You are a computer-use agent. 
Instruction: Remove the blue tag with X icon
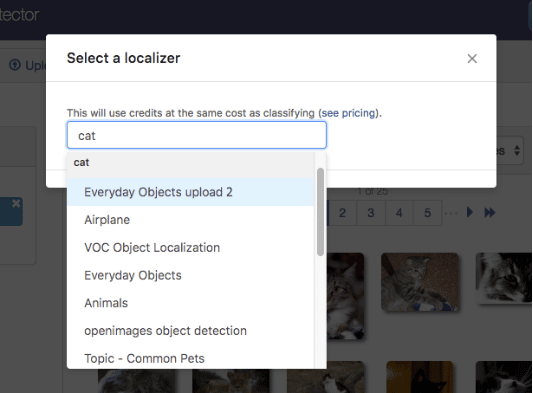coord(16,203)
